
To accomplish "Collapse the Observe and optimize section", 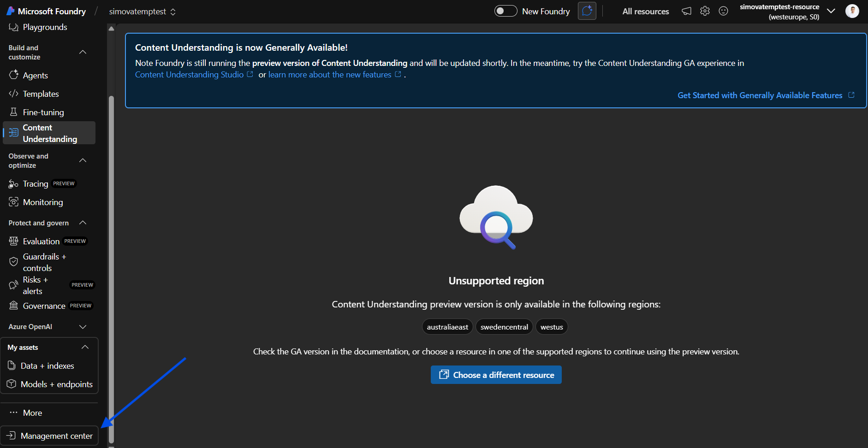I will pyautogui.click(x=83, y=160).
